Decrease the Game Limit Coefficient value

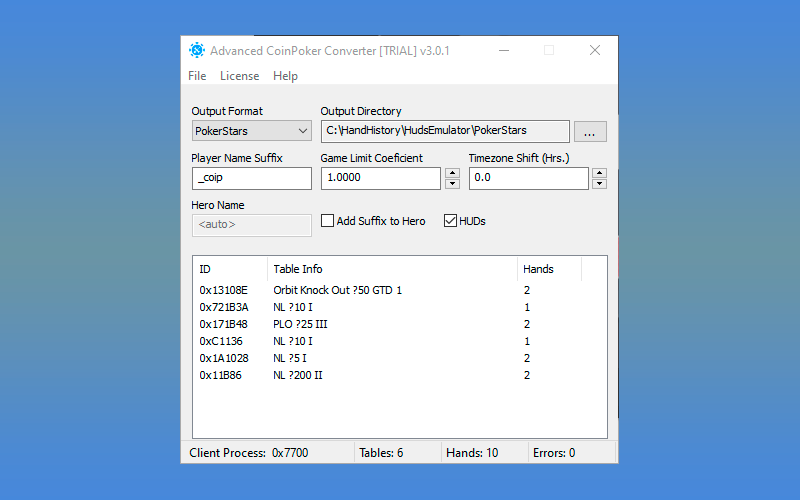452,184
